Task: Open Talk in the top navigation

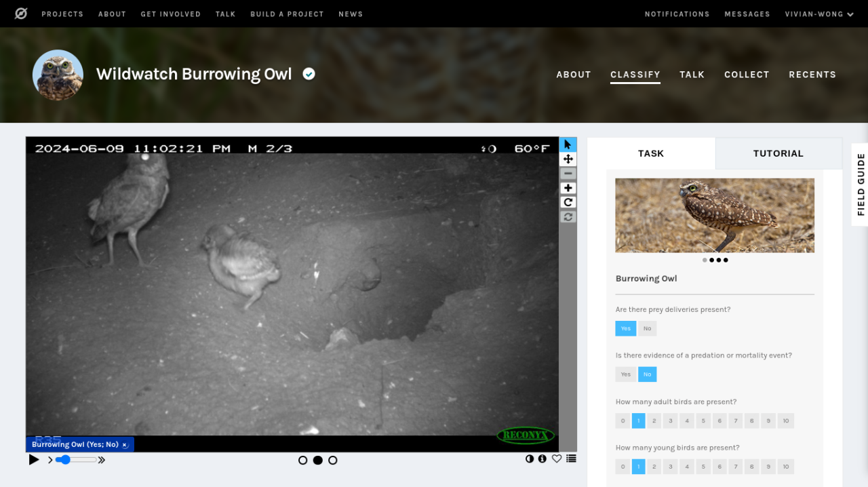Action: pyautogui.click(x=226, y=14)
